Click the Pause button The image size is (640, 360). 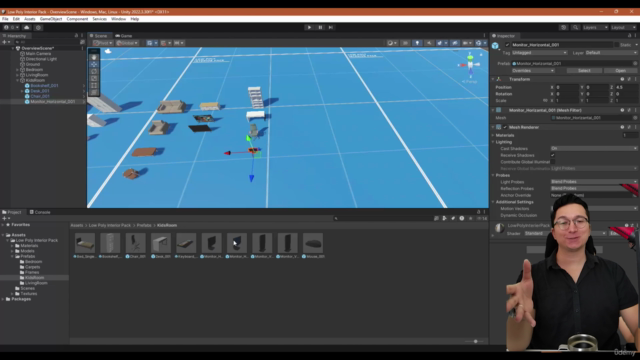click(x=320, y=27)
